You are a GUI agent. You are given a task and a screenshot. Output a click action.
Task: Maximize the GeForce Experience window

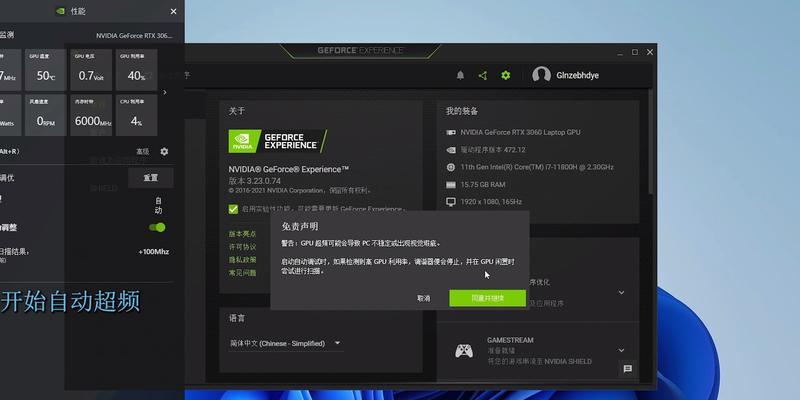coord(635,52)
